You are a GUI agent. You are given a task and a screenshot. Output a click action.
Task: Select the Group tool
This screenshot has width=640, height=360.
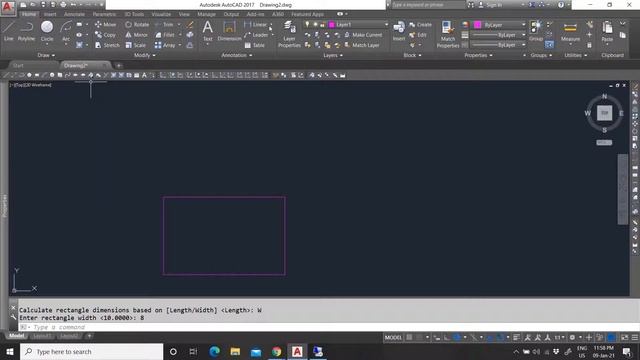tap(536, 31)
